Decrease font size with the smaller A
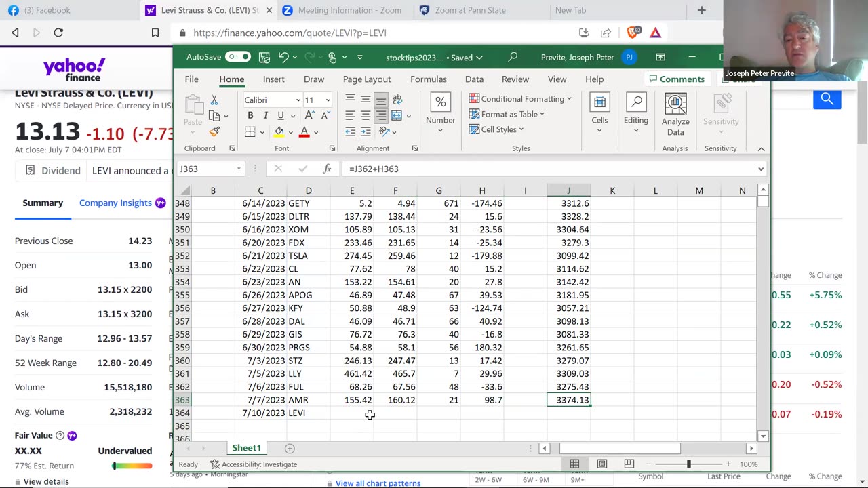The image size is (868, 488). pyautogui.click(x=325, y=116)
